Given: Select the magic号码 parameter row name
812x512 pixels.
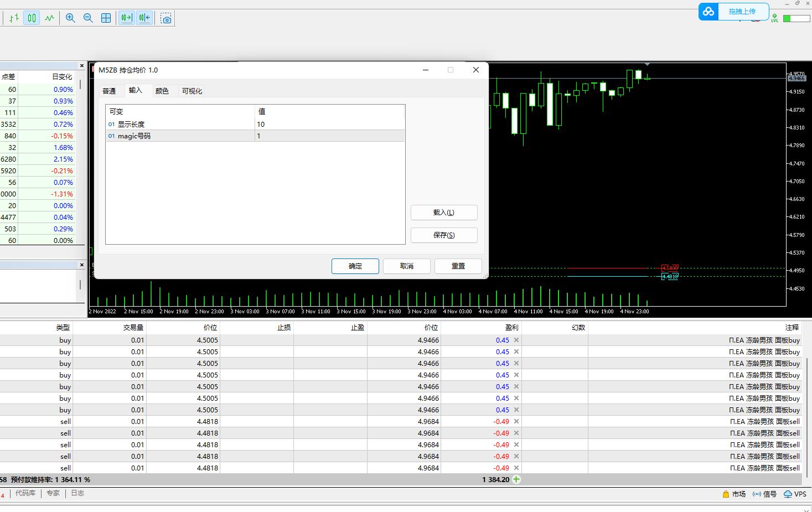Looking at the screenshot, I should click(x=134, y=136).
